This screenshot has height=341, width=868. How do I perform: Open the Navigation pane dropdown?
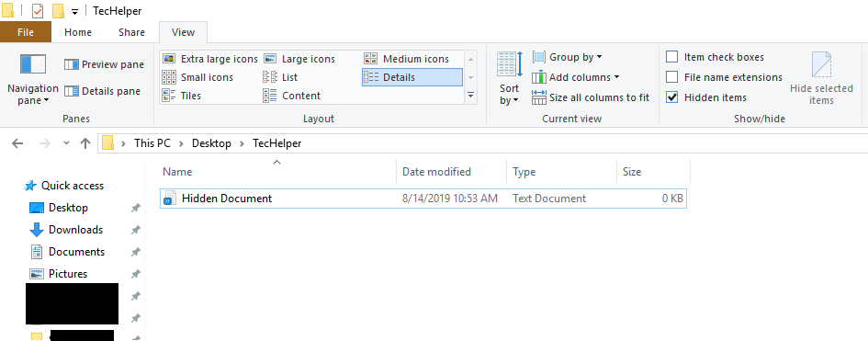point(33,79)
